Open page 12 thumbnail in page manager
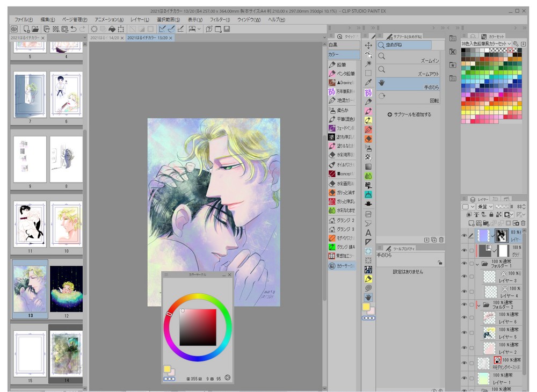The width and height of the screenshot is (537, 392). [x=67, y=289]
